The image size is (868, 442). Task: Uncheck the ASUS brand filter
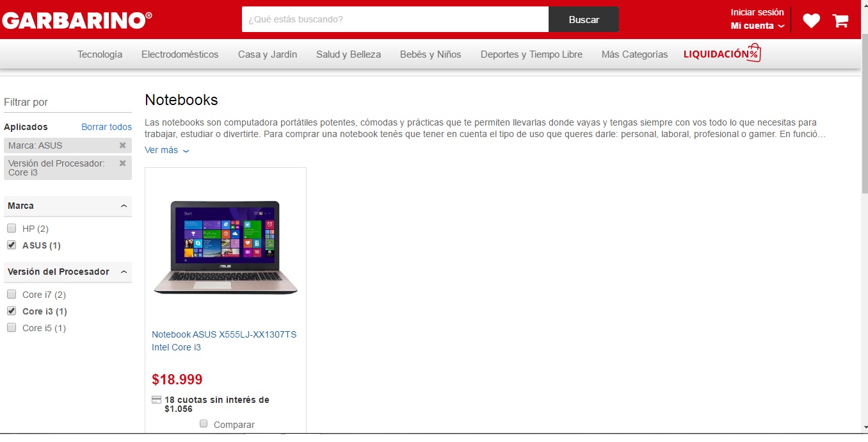click(12, 245)
